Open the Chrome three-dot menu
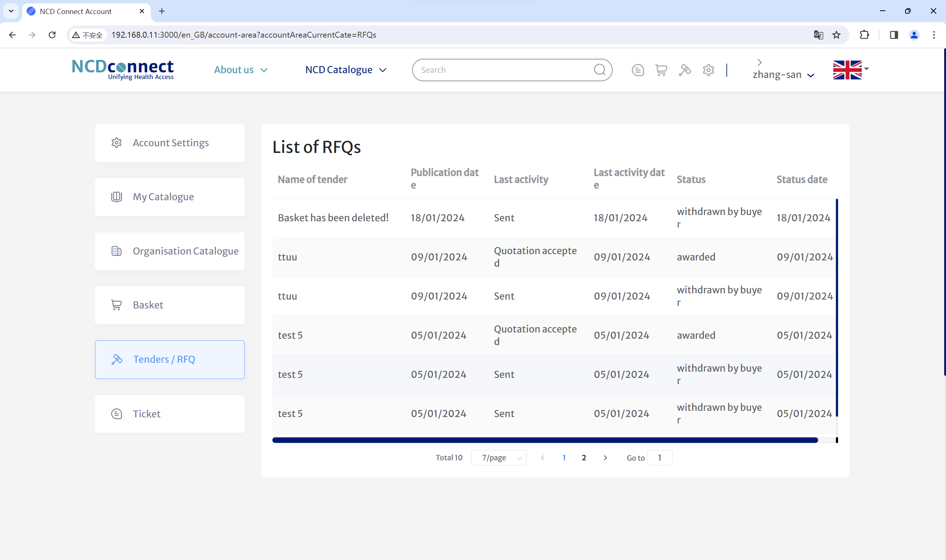 point(934,35)
